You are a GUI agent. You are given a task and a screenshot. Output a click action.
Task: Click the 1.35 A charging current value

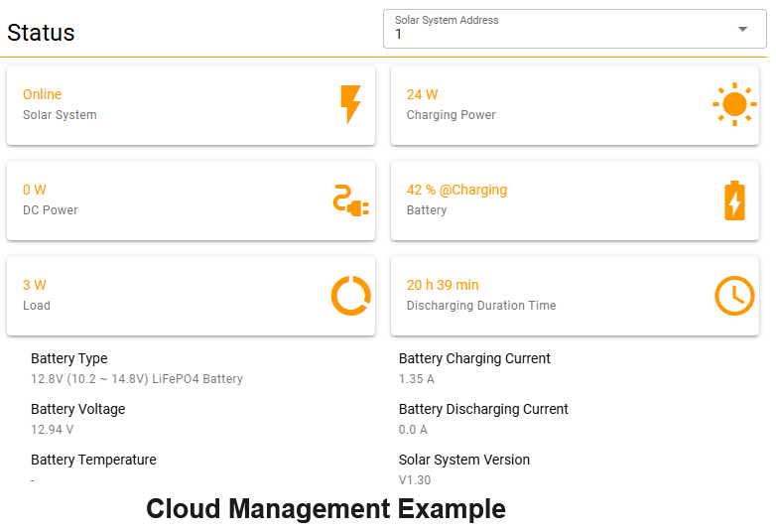[x=416, y=379]
